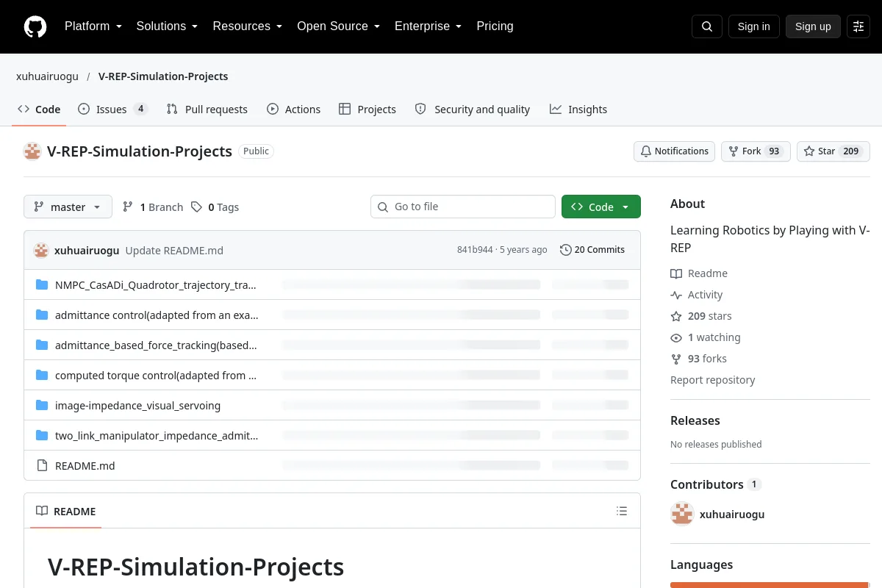Click the Report repository link
Viewport: 882px width, 588px height.
pyautogui.click(x=712, y=380)
